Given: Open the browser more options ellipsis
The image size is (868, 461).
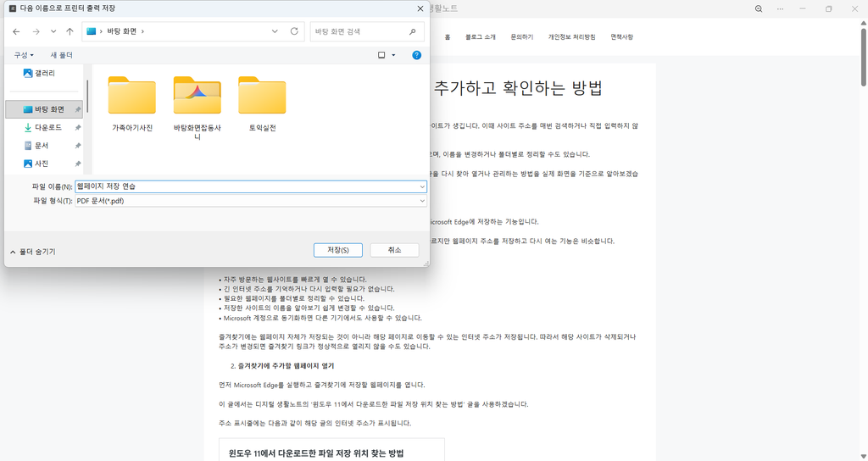Looking at the screenshot, I should [780, 8].
